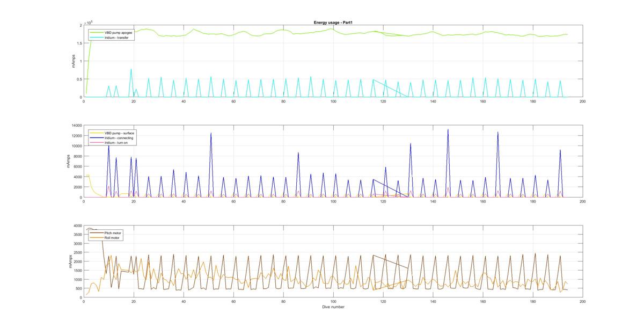This screenshot has width=644, height=334.
Task: Click the "1500" y-axis tick label
Action: (77, 271)
